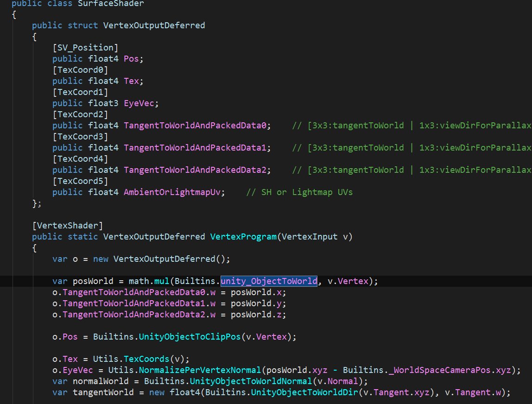Click TangentToWorldAndPackedData1 field declaration

195,148
